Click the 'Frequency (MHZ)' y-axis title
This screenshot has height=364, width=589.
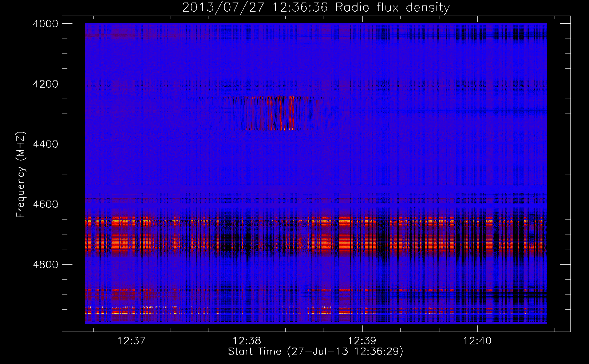coord(21,175)
